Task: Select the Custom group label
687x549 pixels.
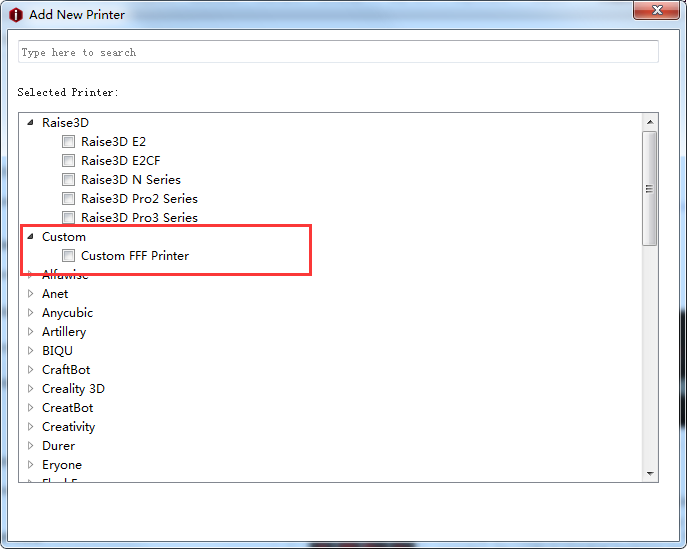Action: click(x=64, y=237)
